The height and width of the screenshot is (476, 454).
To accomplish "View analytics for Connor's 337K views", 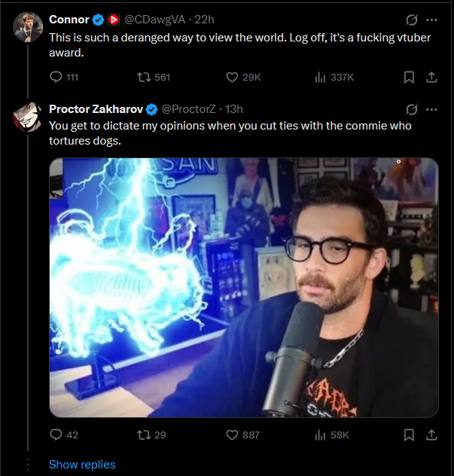I will coord(334,78).
